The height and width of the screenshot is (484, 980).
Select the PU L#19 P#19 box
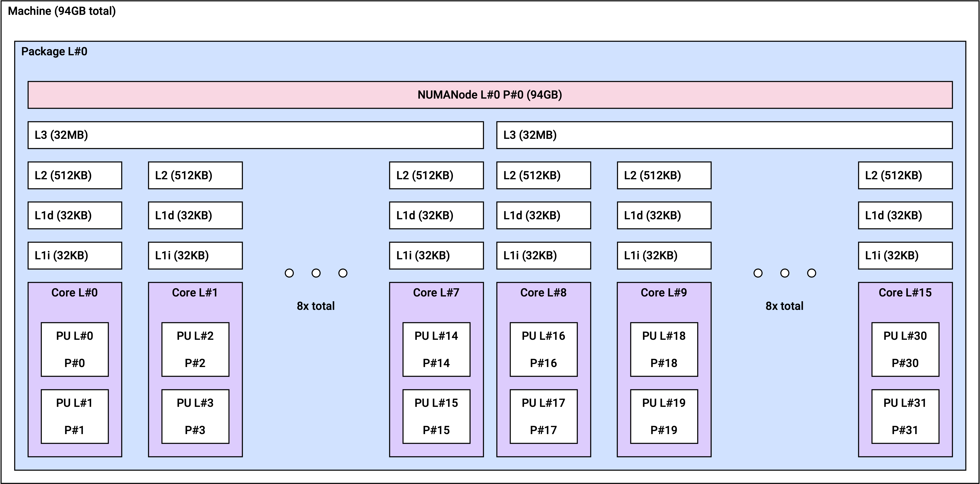664,417
